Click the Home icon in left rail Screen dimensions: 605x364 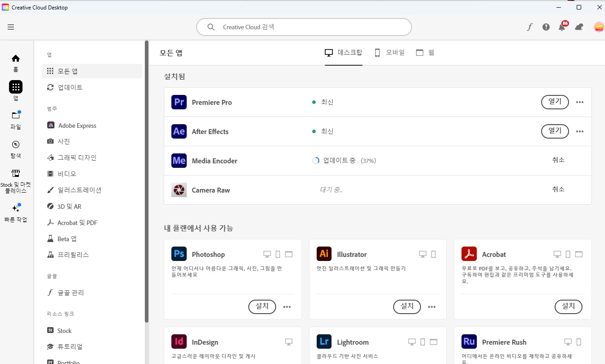coord(16,58)
